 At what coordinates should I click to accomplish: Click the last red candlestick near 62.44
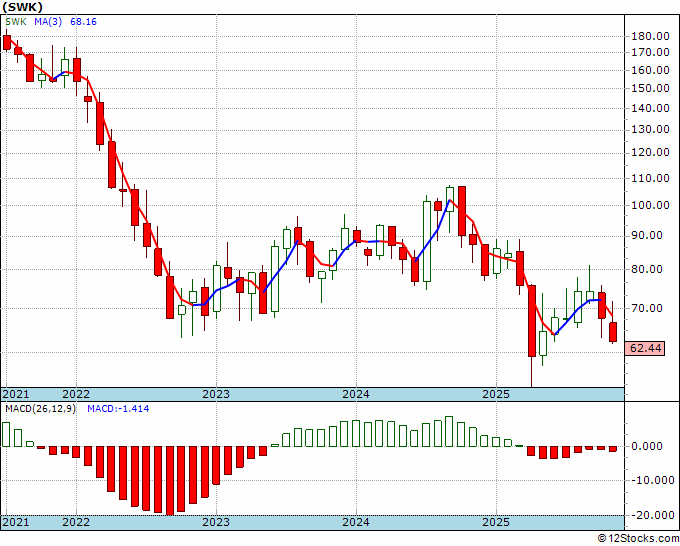click(613, 332)
